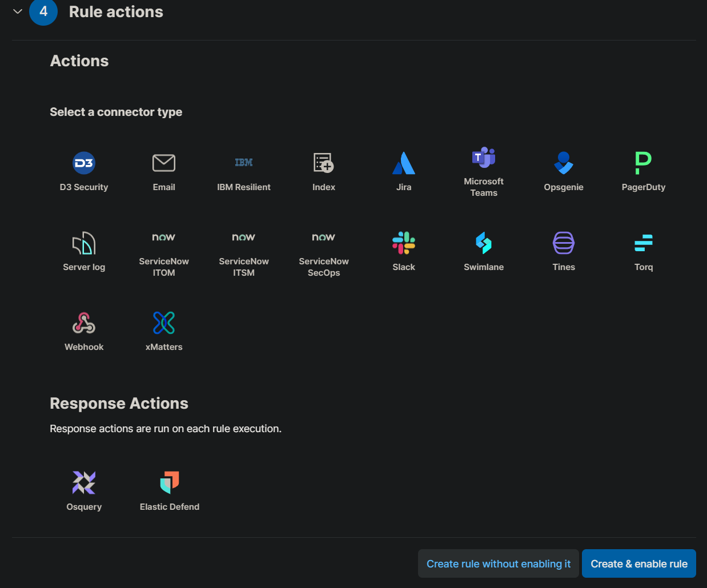Image resolution: width=707 pixels, height=588 pixels.
Task: Select the D3 Security connector
Action: tap(84, 171)
